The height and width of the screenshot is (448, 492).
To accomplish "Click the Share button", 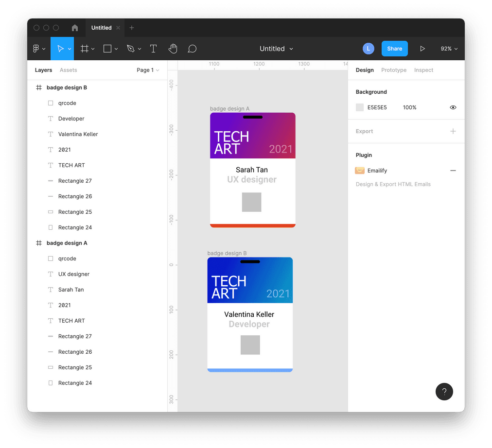I will (394, 49).
